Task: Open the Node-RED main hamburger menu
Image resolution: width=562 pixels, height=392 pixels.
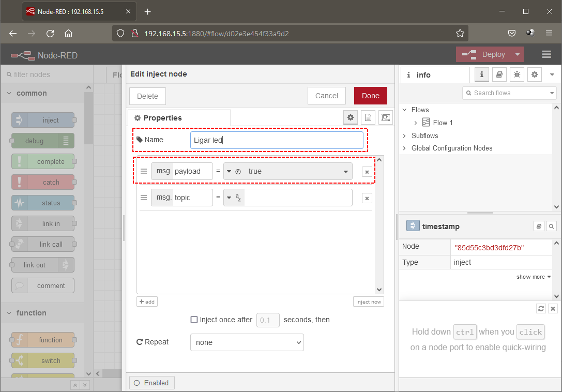Action: (x=546, y=54)
